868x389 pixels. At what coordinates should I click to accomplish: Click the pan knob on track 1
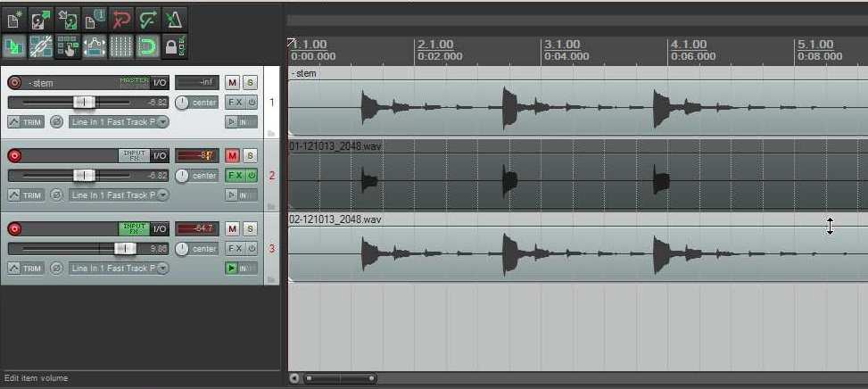(x=182, y=103)
